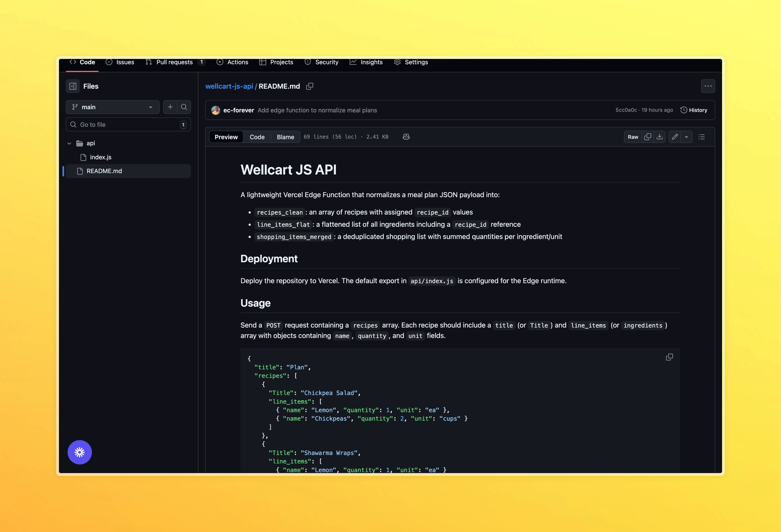Switch to Blame view toggle

click(x=285, y=137)
